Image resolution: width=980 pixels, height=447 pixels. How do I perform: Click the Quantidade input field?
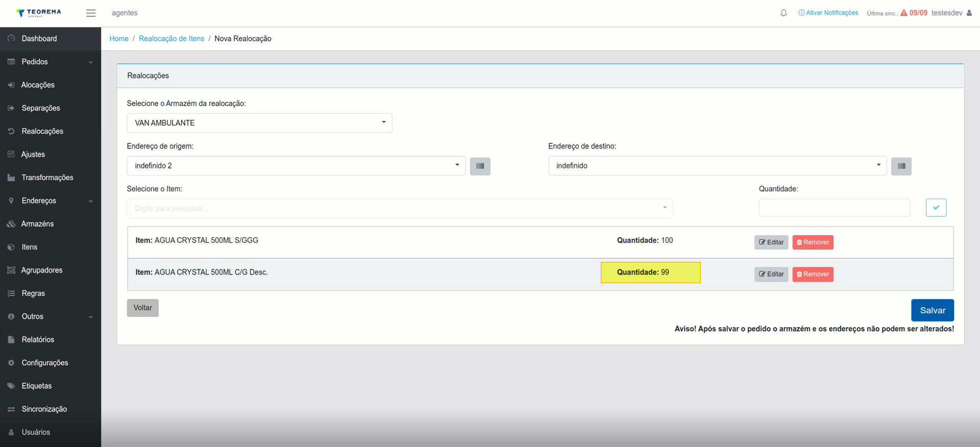[835, 208]
